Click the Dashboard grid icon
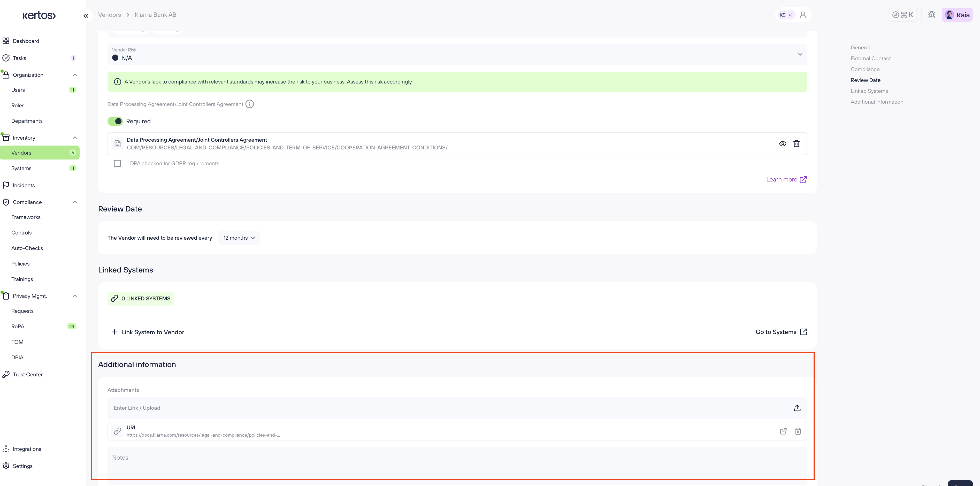Screen dimensions: 980x486 coord(6,41)
